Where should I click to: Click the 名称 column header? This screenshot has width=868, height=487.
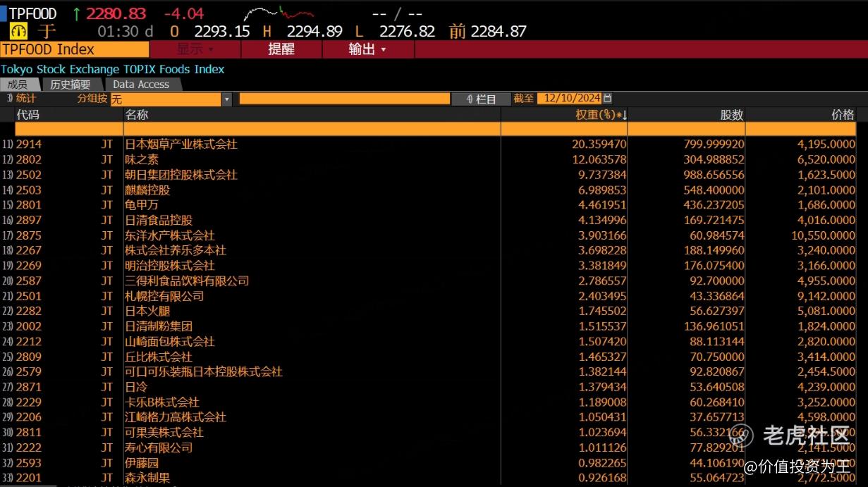pos(137,114)
